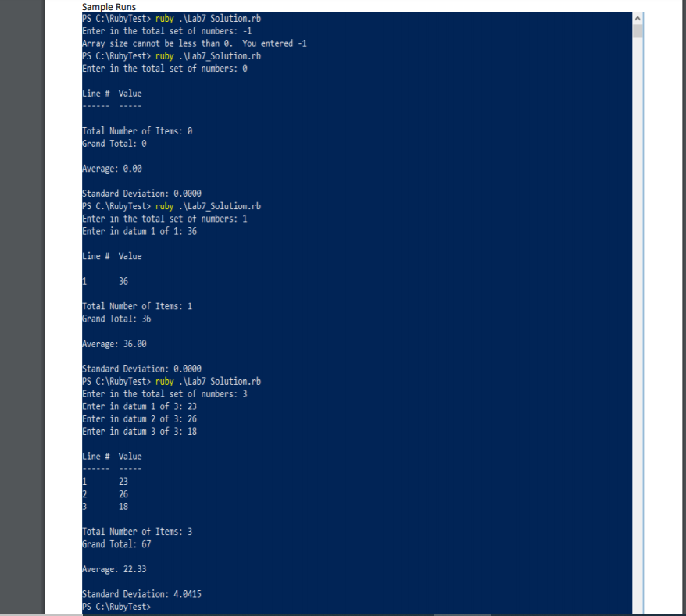Click the 'Enter in datum 3 of 3: 18' line
The height and width of the screenshot is (616, 686).
pos(139,432)
